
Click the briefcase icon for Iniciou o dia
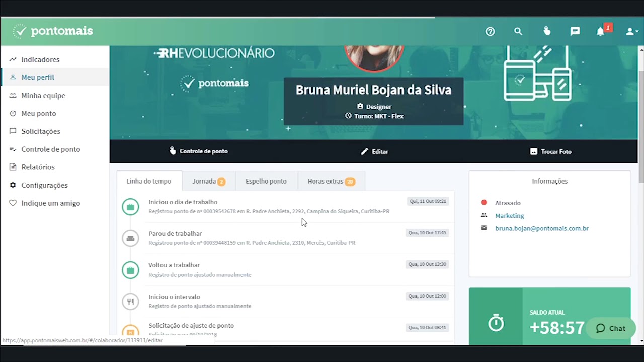click(x=130, y=207)
